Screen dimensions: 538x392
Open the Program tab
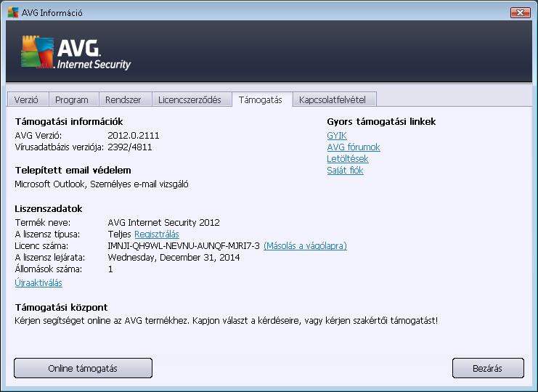74,99
